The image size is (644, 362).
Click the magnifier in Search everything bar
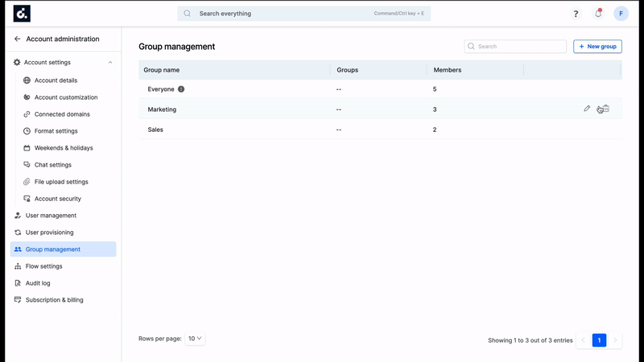tap(188, 14)
